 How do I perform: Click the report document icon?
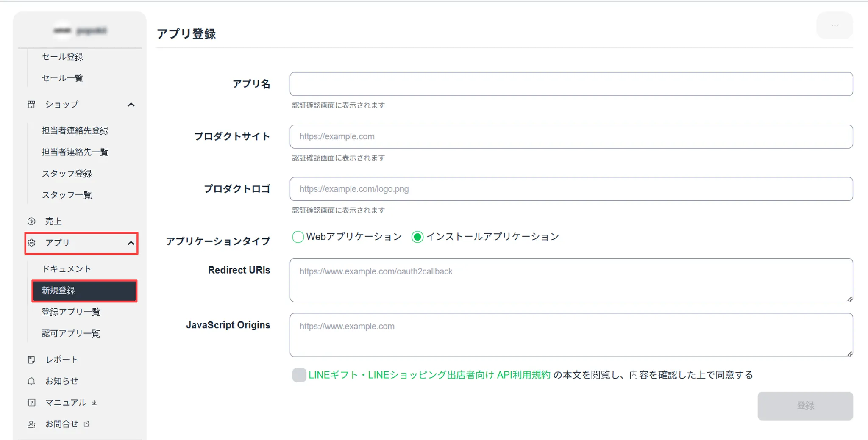tap(31, 360)
